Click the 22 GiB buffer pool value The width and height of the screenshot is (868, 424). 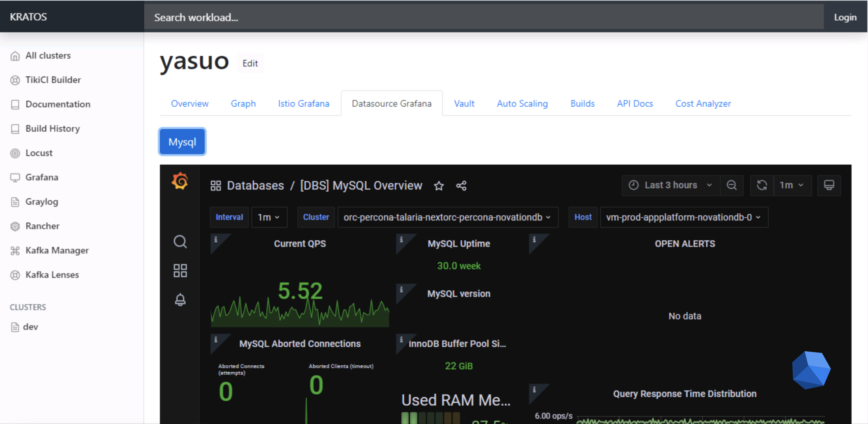pos(459,366)
